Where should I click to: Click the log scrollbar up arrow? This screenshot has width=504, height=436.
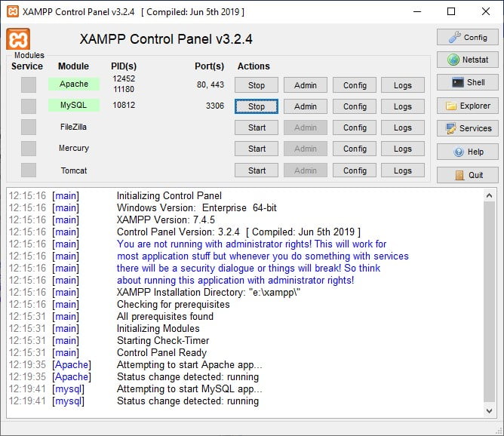(x=489, y=195)
